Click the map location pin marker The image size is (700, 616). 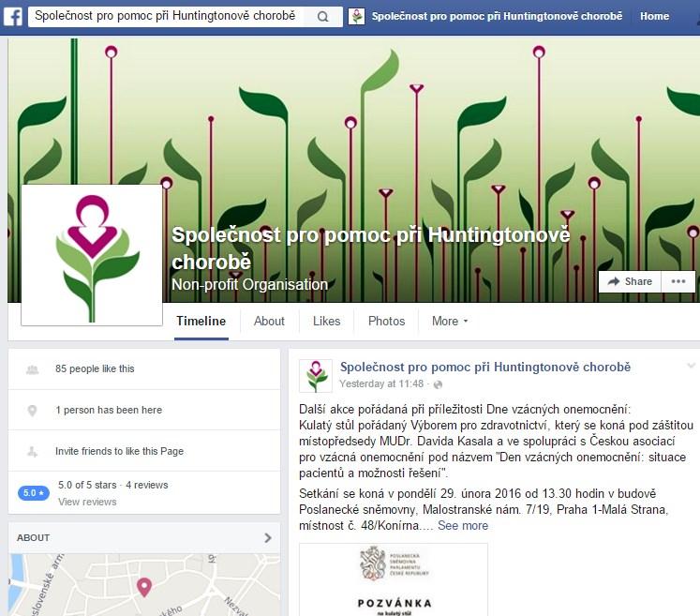[x=143, y=588]
